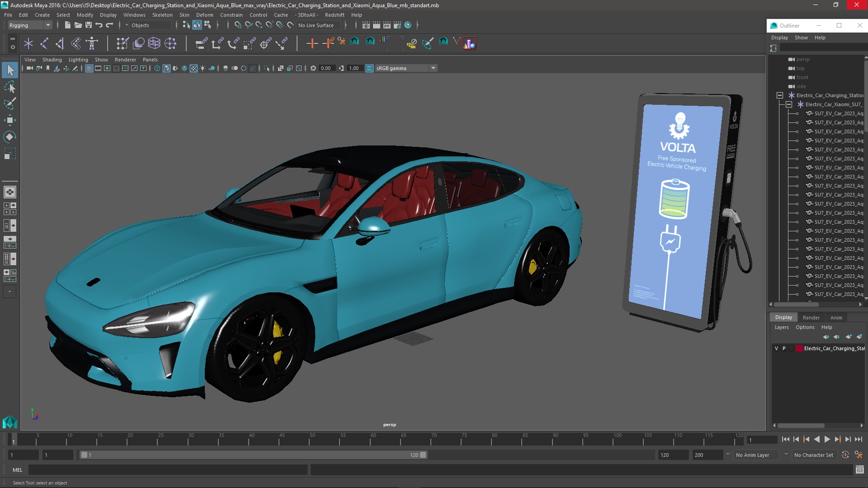Click the MEL script language label
This screenshot has height=488, width=868.
(x=17, y=470)
